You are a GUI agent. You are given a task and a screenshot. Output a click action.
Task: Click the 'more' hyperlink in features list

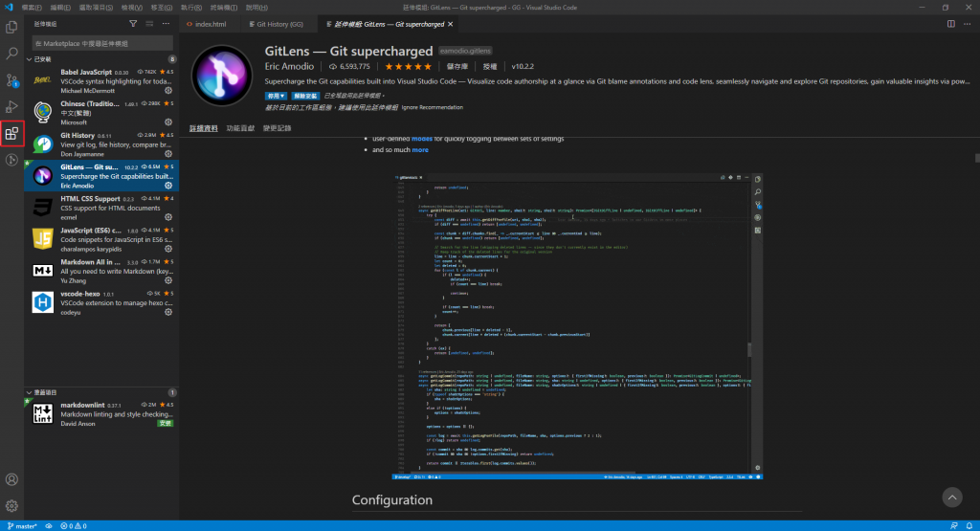pyautogui.click(x=420, y=150)
